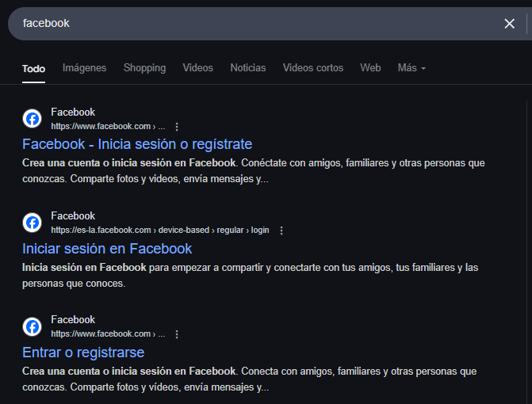This screenshot has height=404, width=532.
Task: Open 'Entrar o registrarse' result link
Action: coord(83,352)
